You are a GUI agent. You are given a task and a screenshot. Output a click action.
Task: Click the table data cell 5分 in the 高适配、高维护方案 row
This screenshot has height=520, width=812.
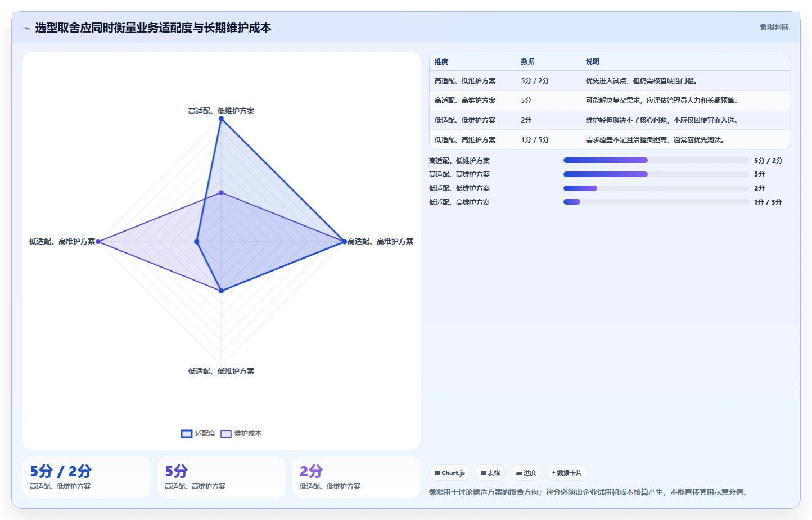pos(526,101)
